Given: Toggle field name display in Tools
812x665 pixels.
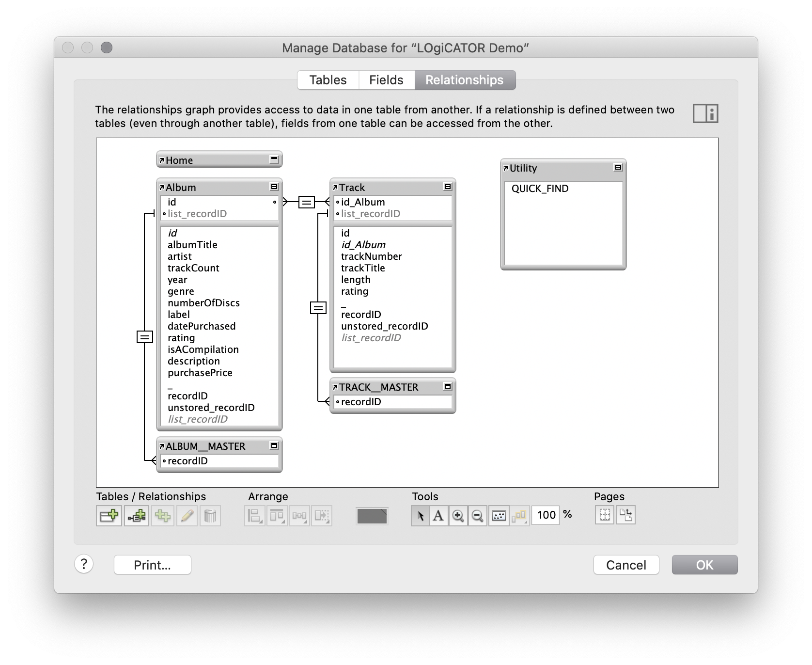Looking at the screenshot, I should pos(499,516).
